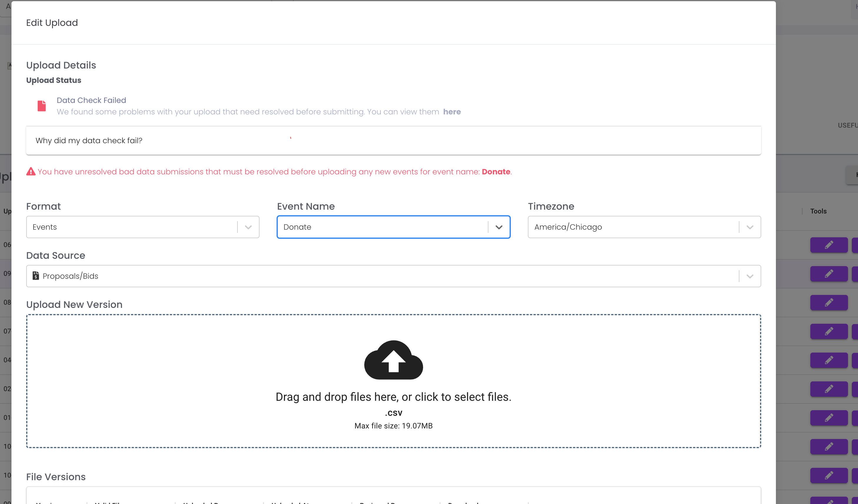This screenshot has width=858, height=504.
Task: Click the second purple pencil edit button
Action: point(829,273)
